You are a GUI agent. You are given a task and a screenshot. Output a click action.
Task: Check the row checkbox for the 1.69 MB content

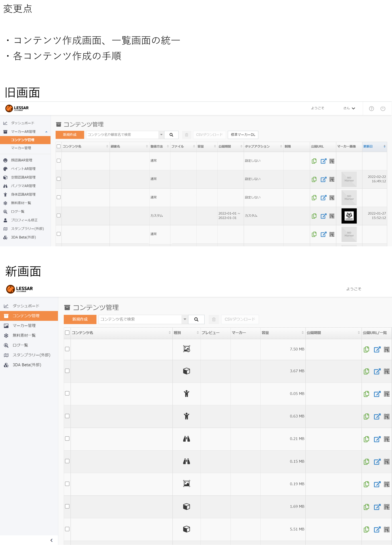coord(67,506)
